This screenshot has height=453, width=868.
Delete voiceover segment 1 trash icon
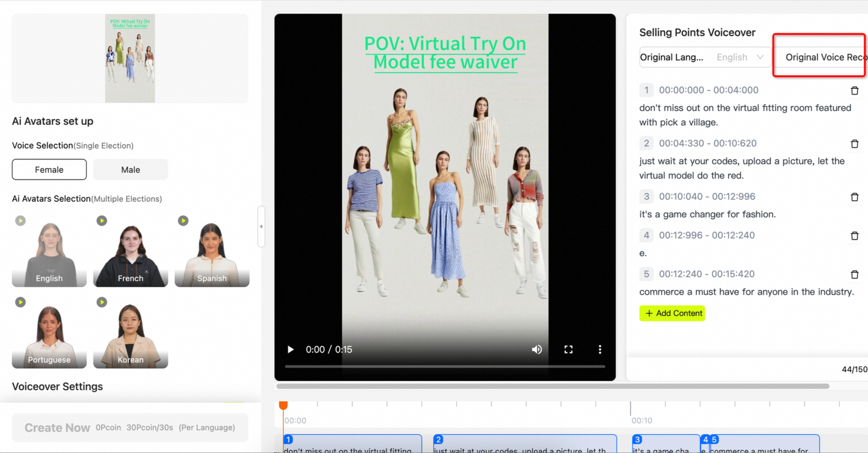click(855, 90)
